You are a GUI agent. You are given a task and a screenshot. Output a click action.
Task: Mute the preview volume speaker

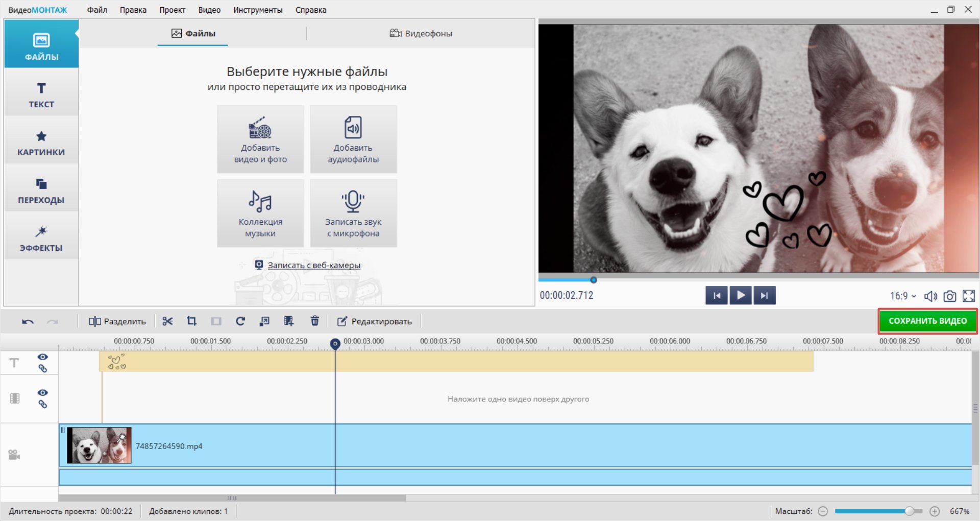click(930, 296)
